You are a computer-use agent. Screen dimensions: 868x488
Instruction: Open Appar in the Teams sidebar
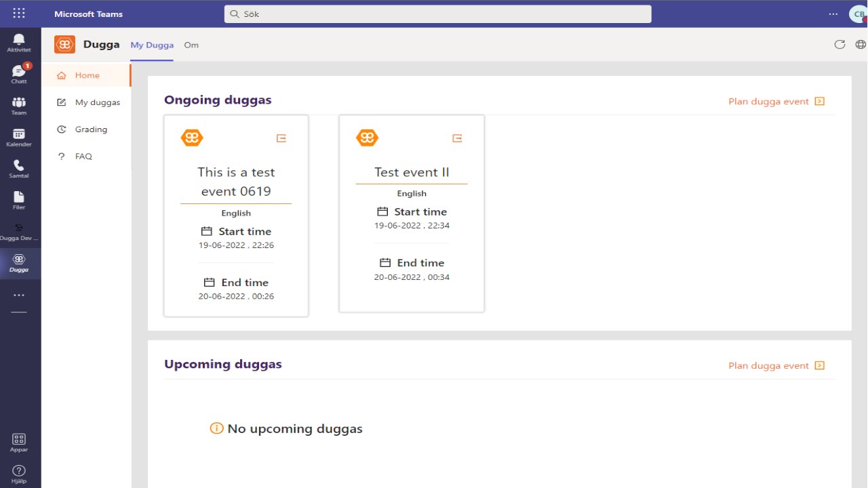point(19,443)
